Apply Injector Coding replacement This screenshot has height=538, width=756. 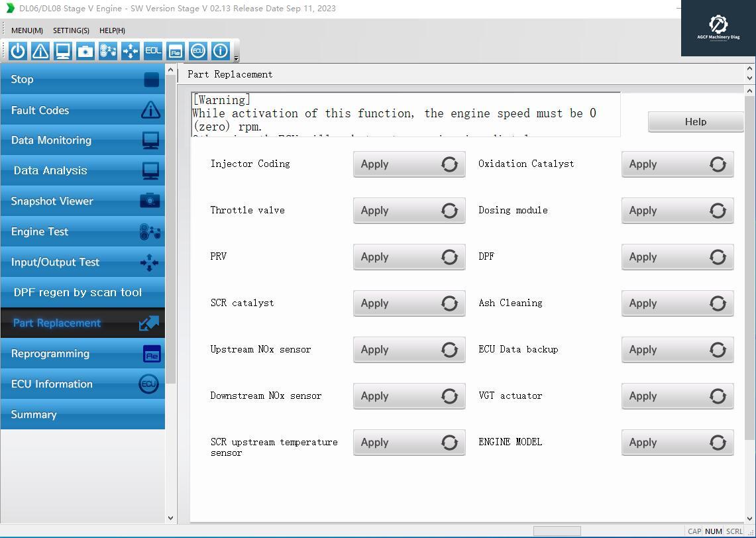pyautogui.click(x=409, y=164)
